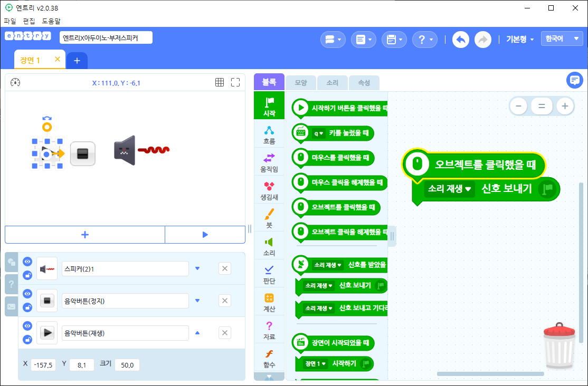The image size is (588, 386).
Task: Select the 장면 1 scene tab
Action: (x=31, y=60)
